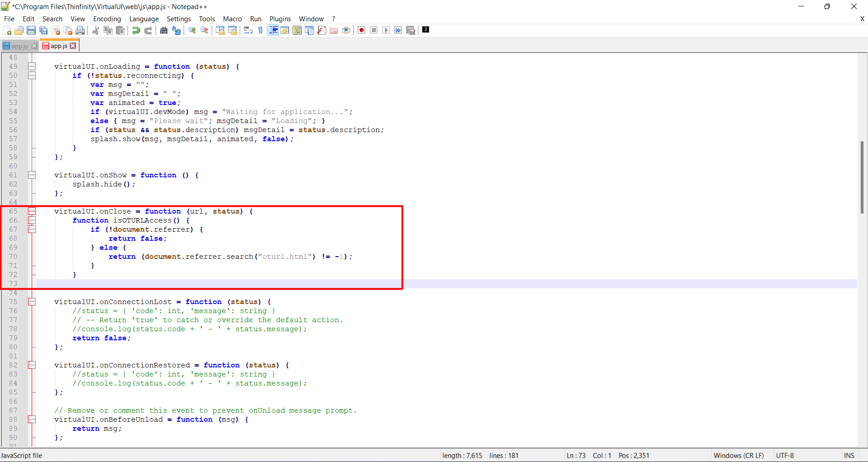Open the Replace dialog icon
The width and height of the screenshot is (868, 462).
(x=176, y=30)
